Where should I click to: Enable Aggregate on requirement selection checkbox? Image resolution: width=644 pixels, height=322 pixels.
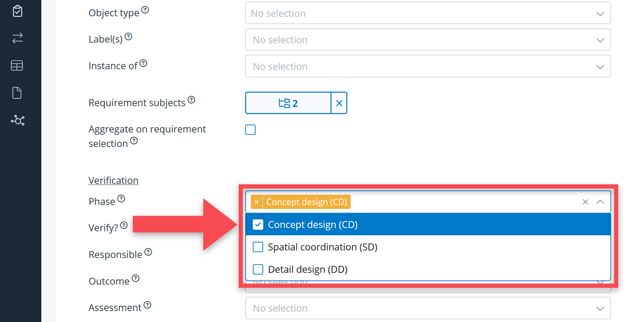[x=250, y=130]
